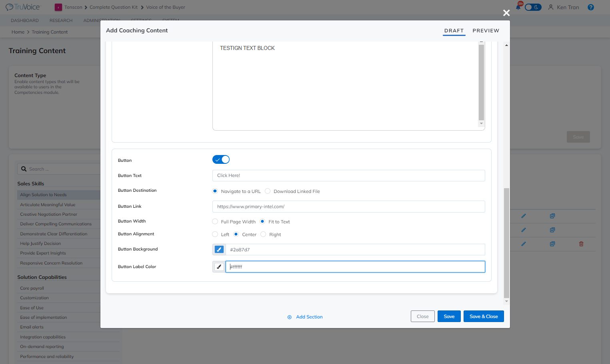
Task: Click the Add Section plus icon
Action: click(290, 317)
